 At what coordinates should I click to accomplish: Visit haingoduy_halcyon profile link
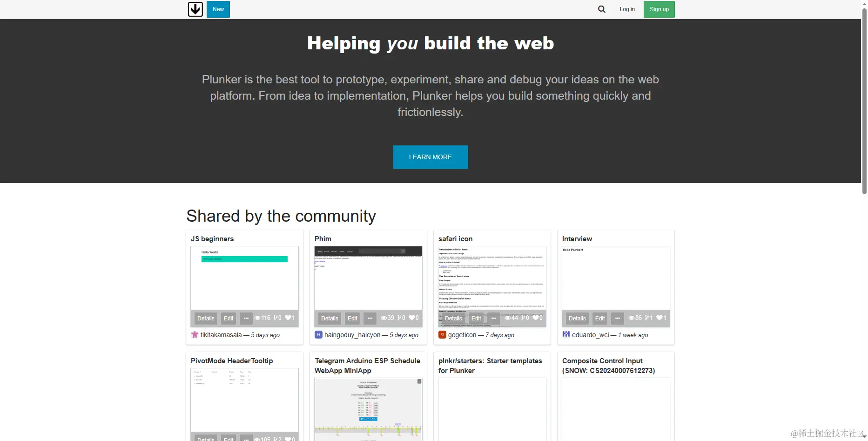click(x=352, y=335)
